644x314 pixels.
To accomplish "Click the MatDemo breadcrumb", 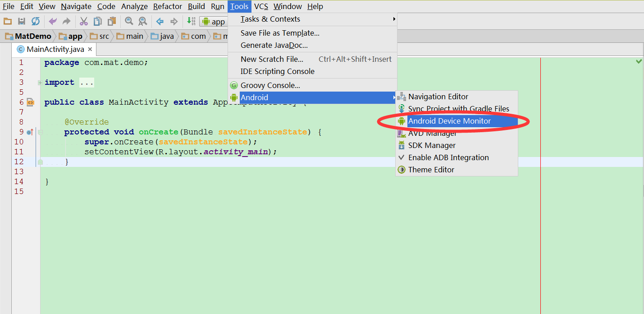I will pos(28,36).
